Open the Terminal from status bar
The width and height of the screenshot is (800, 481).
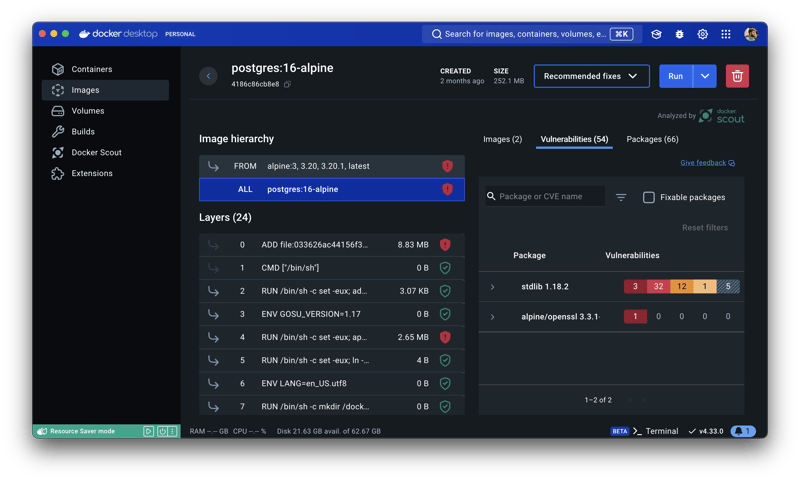pos(656,431)
